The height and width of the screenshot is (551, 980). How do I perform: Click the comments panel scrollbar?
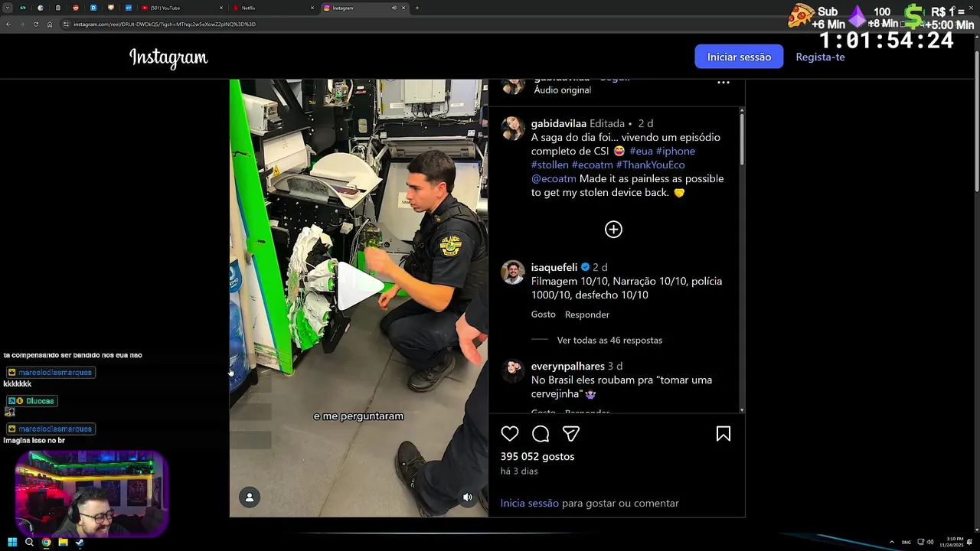point(742,138)
